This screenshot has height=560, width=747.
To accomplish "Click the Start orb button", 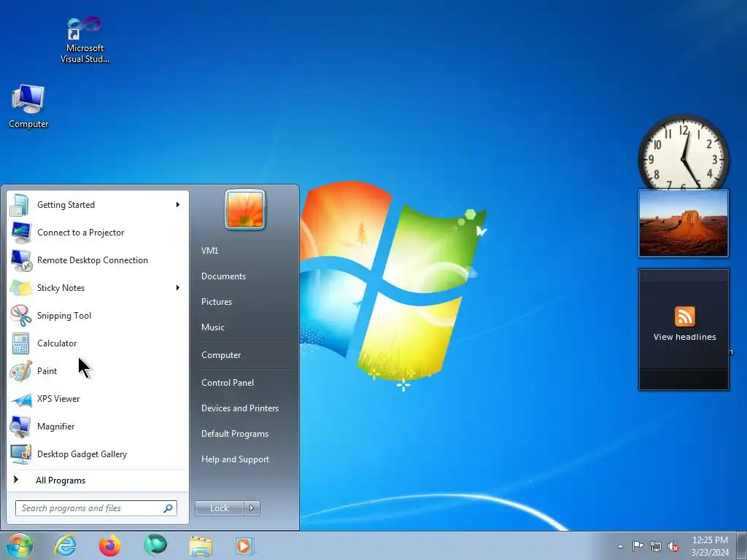I will coord(19,545).
